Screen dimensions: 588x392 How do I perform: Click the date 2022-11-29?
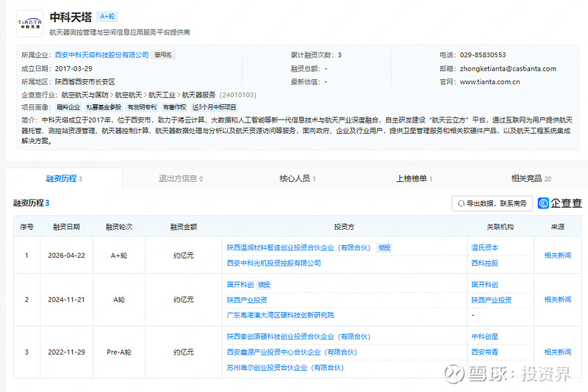(x=66, y=352)
